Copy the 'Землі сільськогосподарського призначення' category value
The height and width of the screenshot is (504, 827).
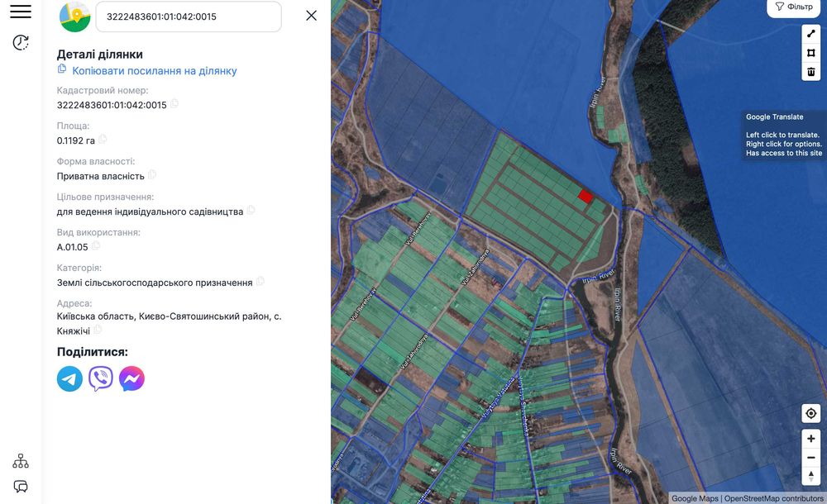(260, 281)
